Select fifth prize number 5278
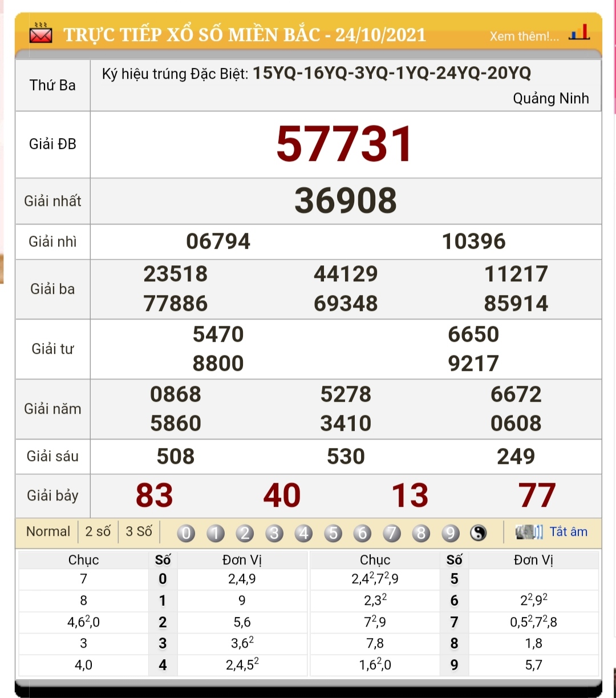Viewport: 616px width, 698px height. (346, 394)
